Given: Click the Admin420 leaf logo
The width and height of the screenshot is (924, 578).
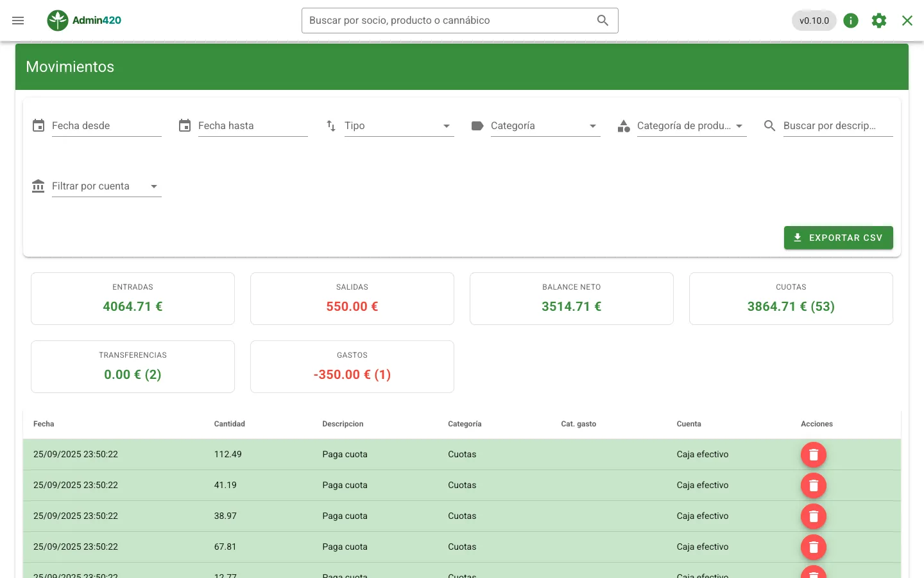Looking at the screenshot, I should [x=58, y=21].
